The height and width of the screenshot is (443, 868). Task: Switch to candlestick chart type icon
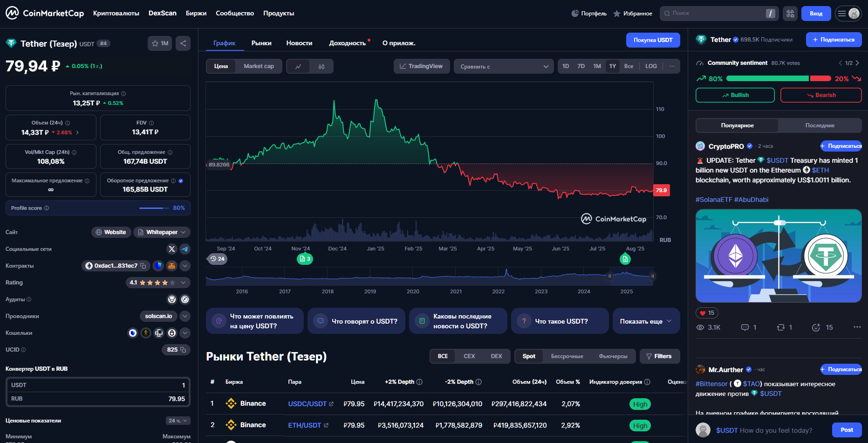pos(321,66)
